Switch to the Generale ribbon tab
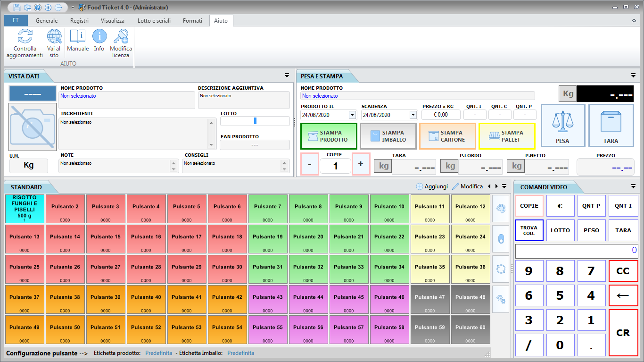Image resolution: width=644 pixels, height=362 pixels. 47,21
